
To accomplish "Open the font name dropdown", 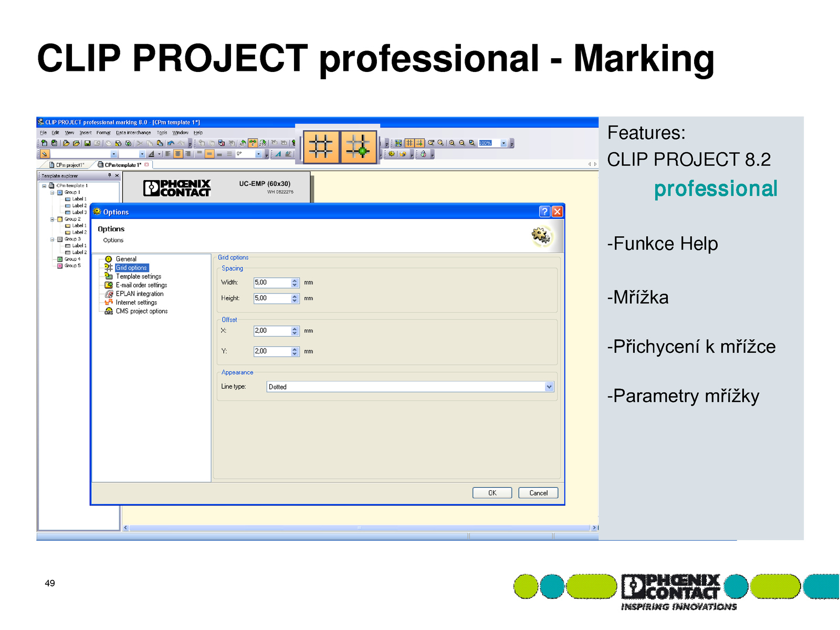I will pos(114,154).
